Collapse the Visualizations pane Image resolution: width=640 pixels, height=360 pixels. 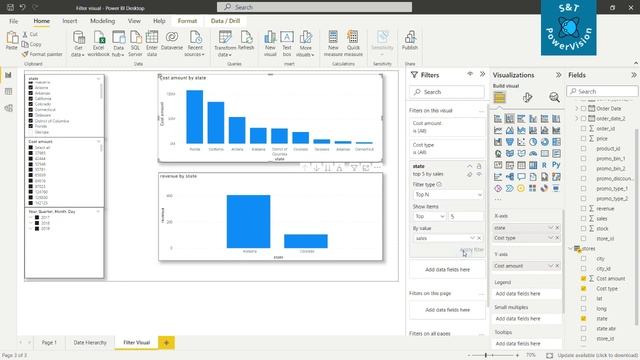558,75
